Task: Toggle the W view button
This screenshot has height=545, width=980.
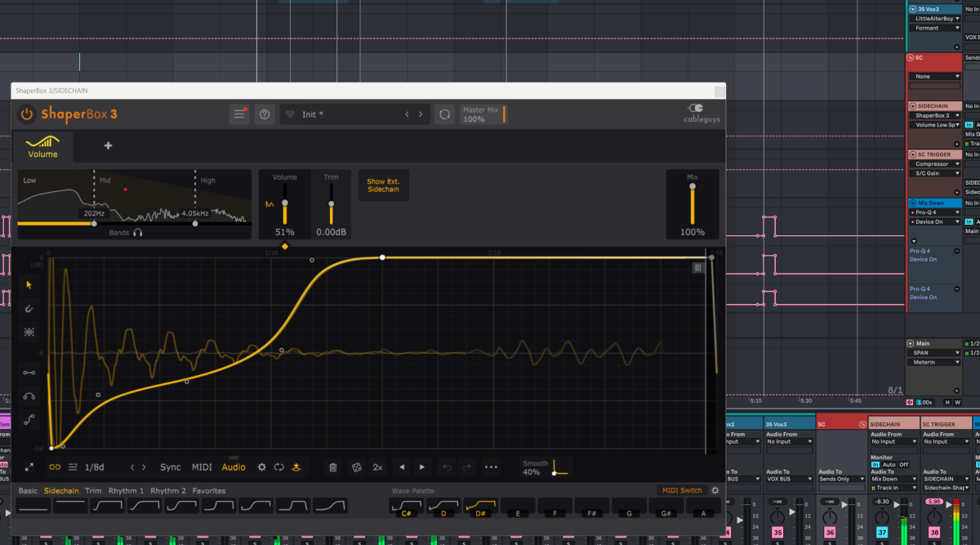Action: [x=958, y=402]
